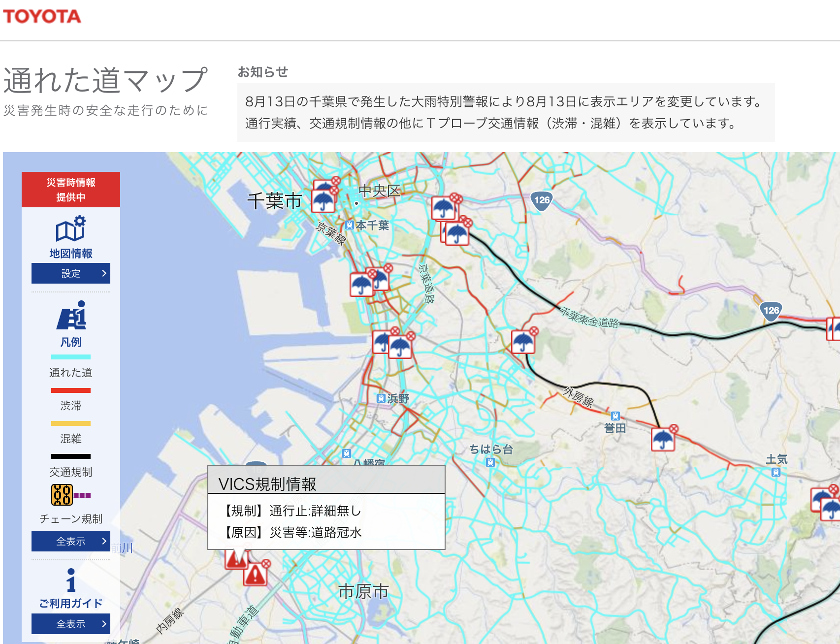This screenshot has height=644, width=840.
Task: Open the ご利用ガイド info icon
Action: (71, 580)
